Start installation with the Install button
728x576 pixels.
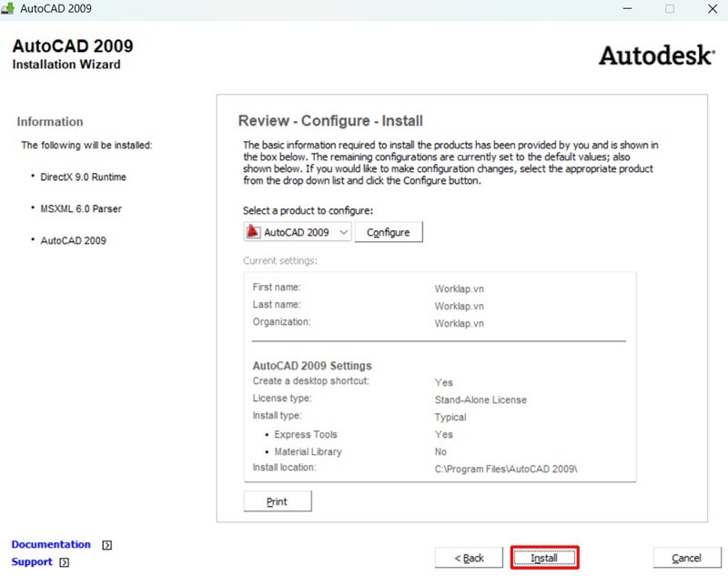[544, 558]
